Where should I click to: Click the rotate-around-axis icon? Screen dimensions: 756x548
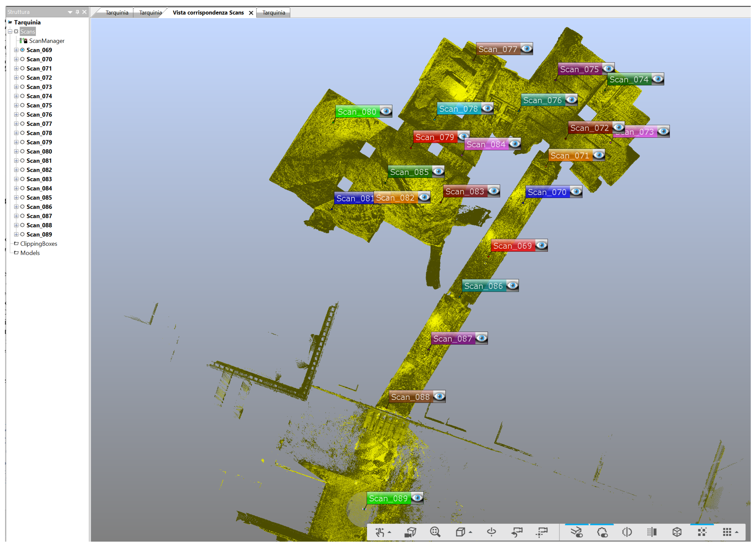point(491,532)
